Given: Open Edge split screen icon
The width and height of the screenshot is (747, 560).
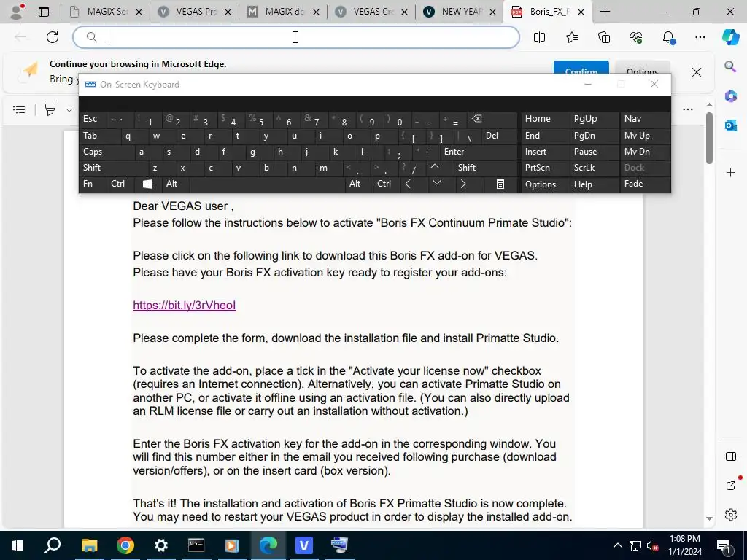Looking at the screenshot, I should (539, 37).
